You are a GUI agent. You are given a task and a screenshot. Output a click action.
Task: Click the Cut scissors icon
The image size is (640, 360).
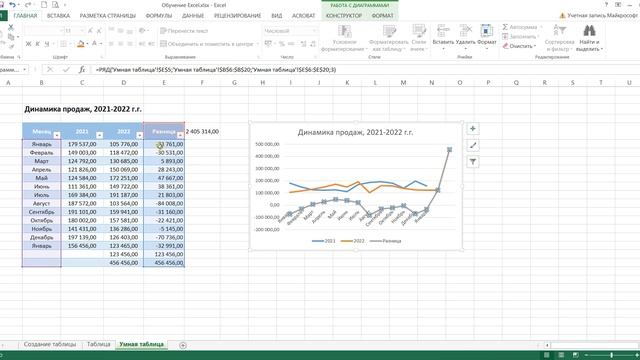tap(11, 27)
